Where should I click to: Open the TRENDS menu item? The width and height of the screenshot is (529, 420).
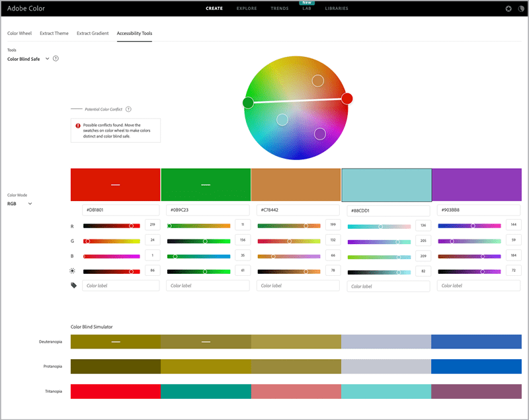280,9
